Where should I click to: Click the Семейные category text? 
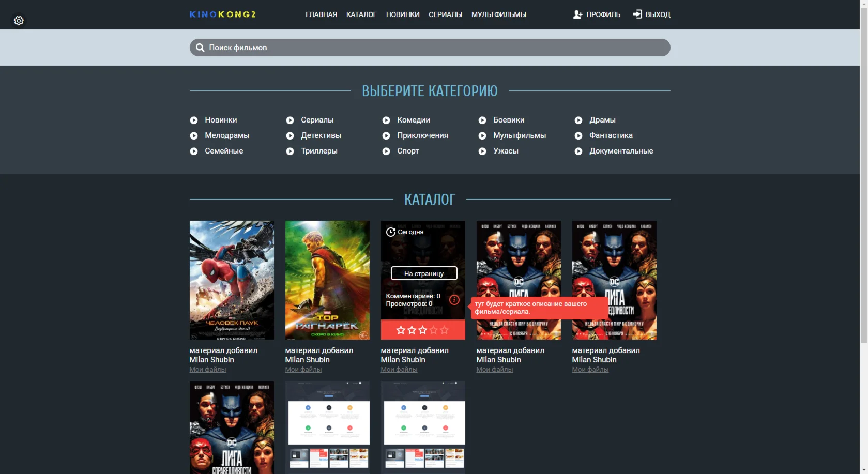coord(224,151)
